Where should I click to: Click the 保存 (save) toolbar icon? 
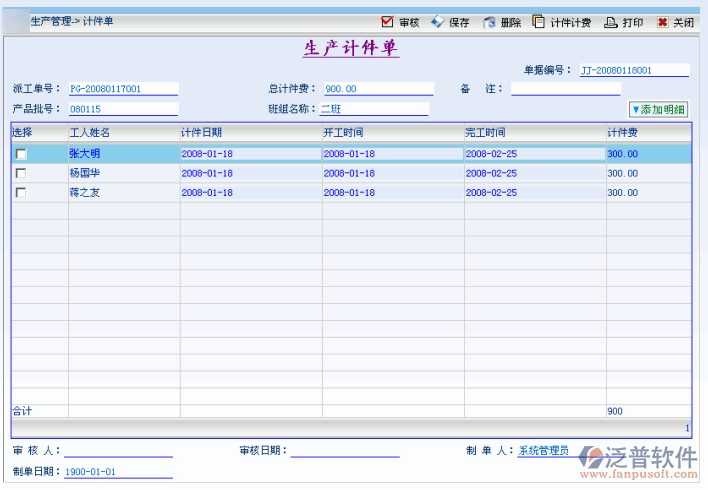pyautogui.click(x=437, y=22)
